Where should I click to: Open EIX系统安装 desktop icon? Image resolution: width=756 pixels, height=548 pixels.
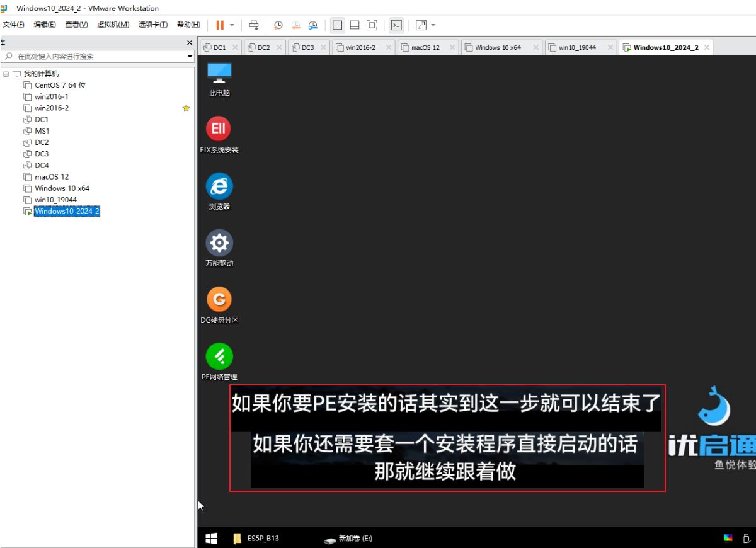(x=219, y=129)
